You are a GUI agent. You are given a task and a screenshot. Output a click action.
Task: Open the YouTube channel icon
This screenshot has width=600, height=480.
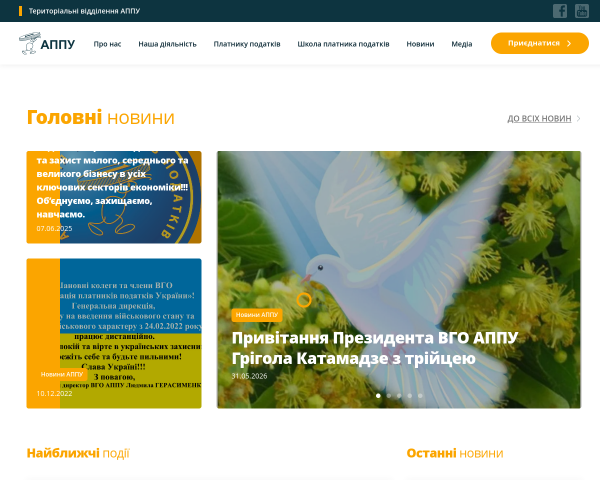582,11
